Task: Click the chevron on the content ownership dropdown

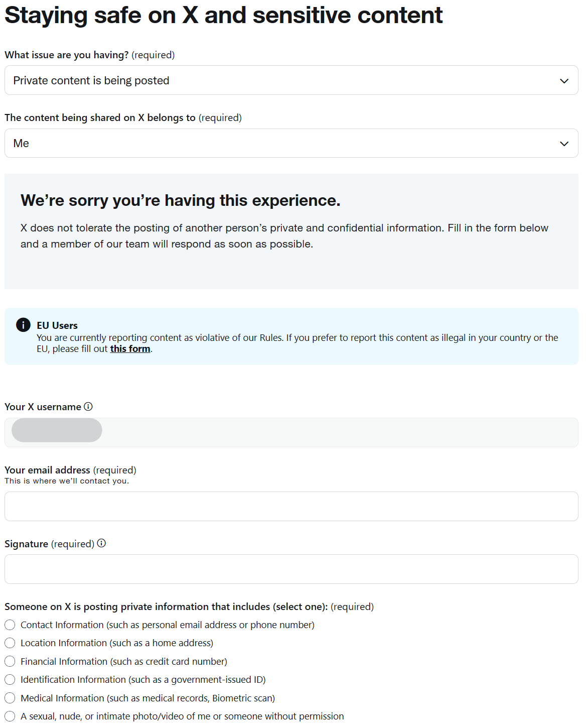Action: 564,143
